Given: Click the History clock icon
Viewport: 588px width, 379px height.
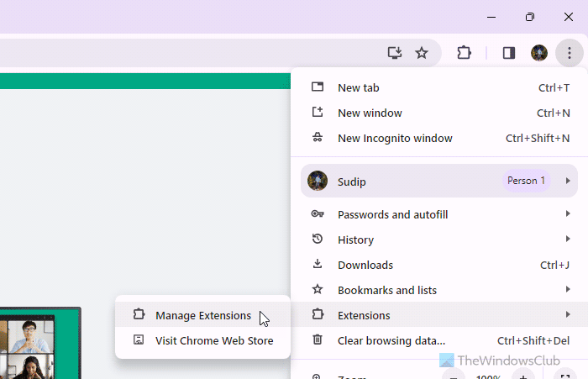Looking at the screenshot, I should (318, 239).
